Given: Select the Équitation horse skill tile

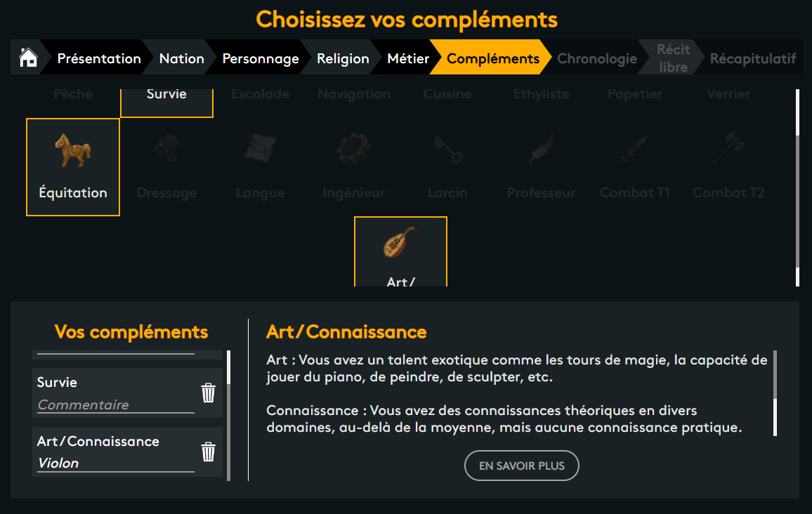Looking at the screenshot, I should [x=73, y=166].
